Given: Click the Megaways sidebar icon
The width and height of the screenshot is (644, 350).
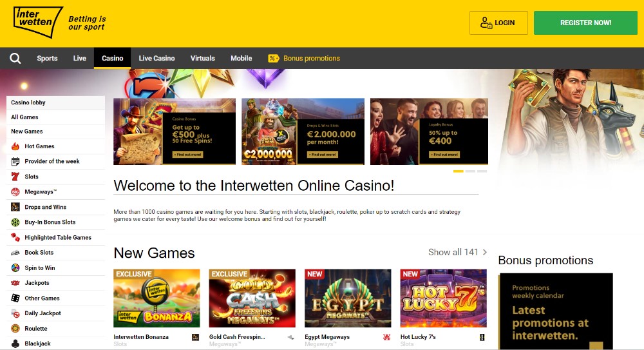Looking at the screenshot, I should 15,191.
